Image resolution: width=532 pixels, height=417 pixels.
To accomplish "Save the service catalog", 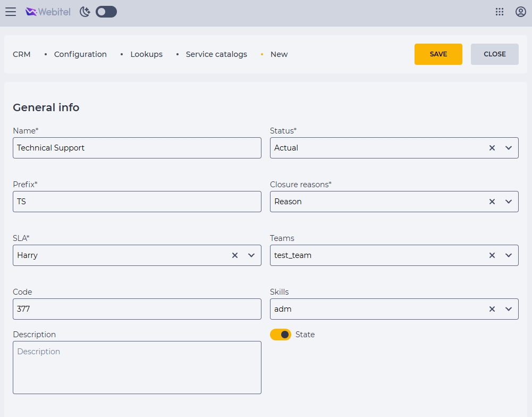I will click(x=438, y=54).
